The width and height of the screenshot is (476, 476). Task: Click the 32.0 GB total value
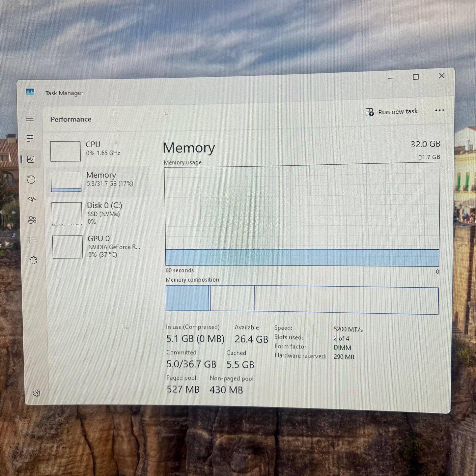425,144
